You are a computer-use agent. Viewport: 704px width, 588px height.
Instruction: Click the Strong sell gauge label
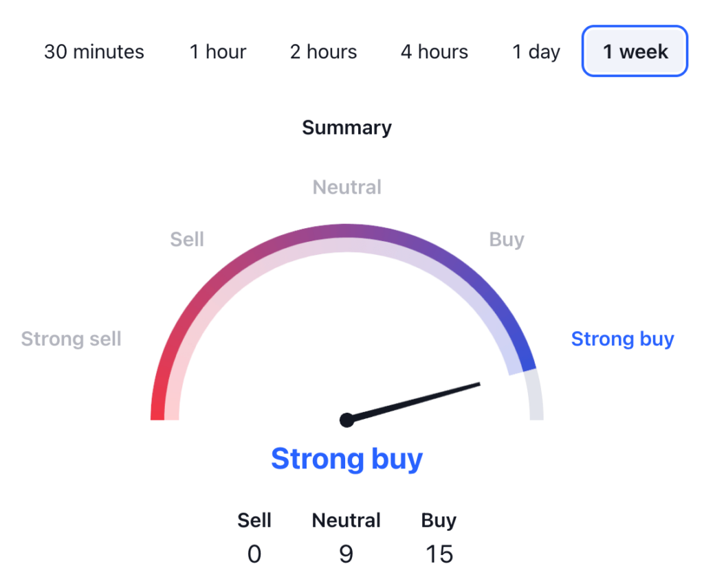coord(71,339)
